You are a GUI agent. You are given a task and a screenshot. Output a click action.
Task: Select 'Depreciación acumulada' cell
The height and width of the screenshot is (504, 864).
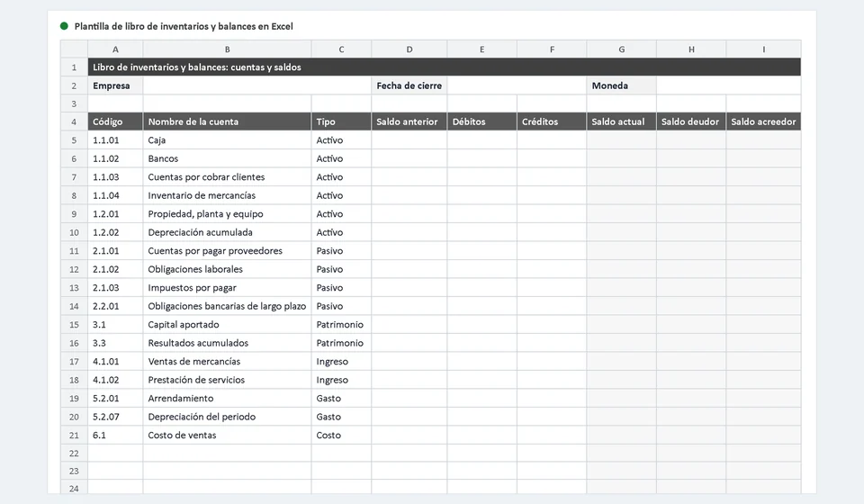(227, 232)
